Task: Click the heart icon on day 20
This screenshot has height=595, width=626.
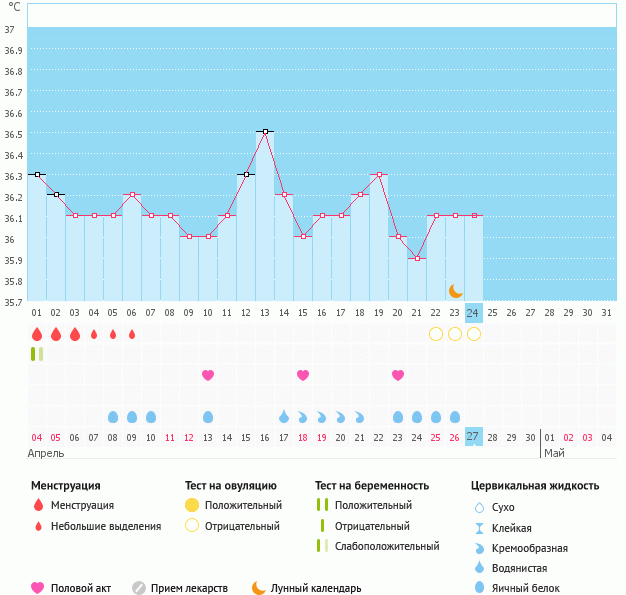Action: 398,375
